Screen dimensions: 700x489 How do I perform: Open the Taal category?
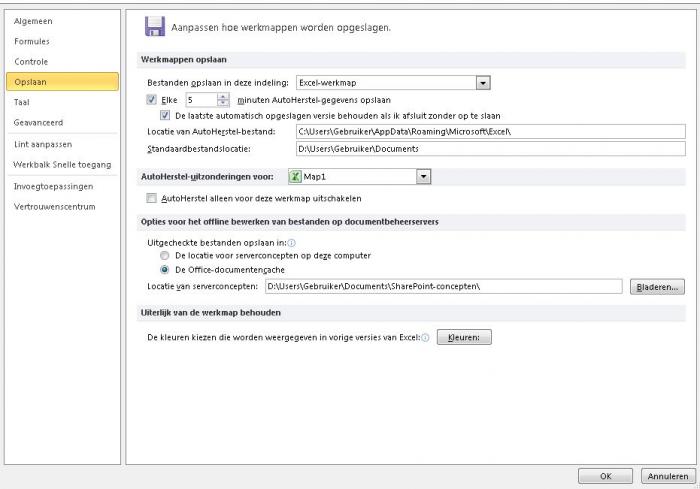[21, 102]
